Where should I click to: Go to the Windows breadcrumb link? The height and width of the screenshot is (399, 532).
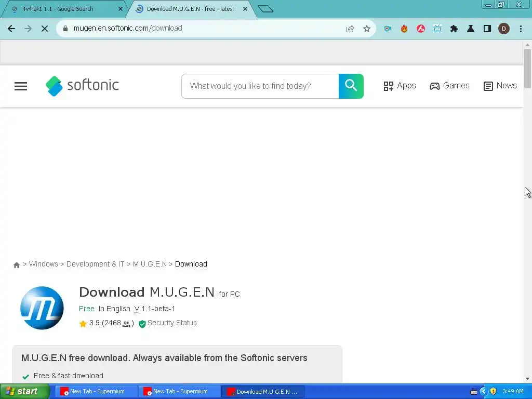click(x=44, y=264)
